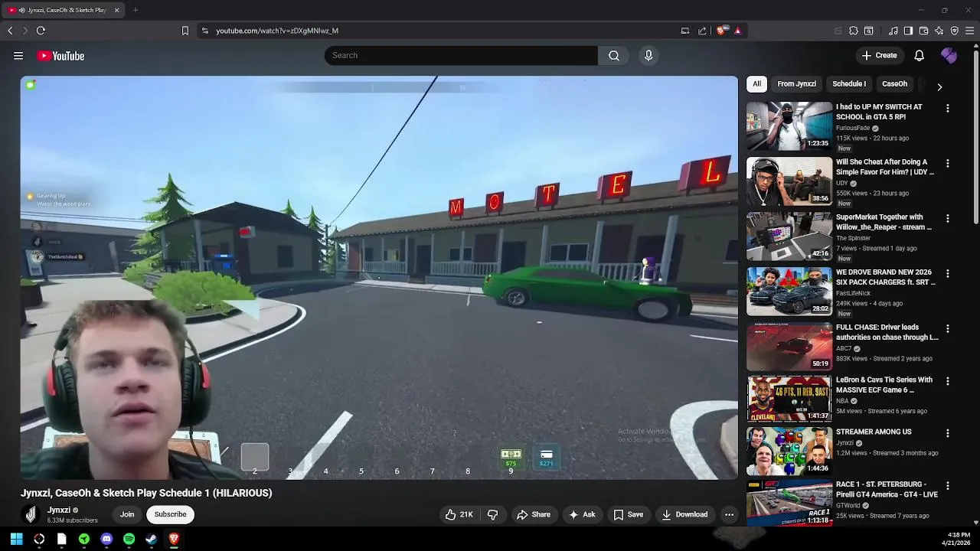Viewport: 980px width, 551px height.
Task: Click the video player to pause
Action: tap(379, 277)
